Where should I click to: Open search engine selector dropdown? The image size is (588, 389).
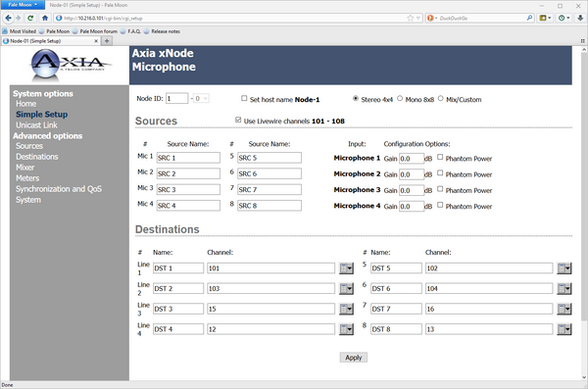pyautogui.click(x=432, y=18)
